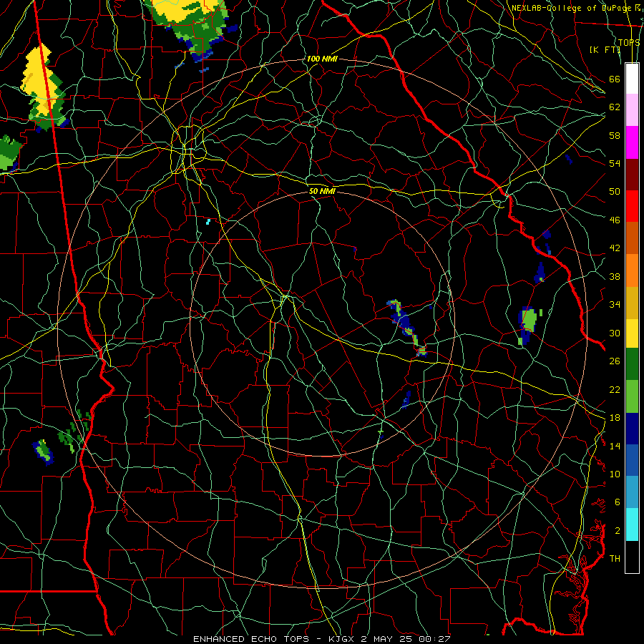Click the light blue legend swatch near 6
This screenshot has height=644, width=644.
(632, 492)
